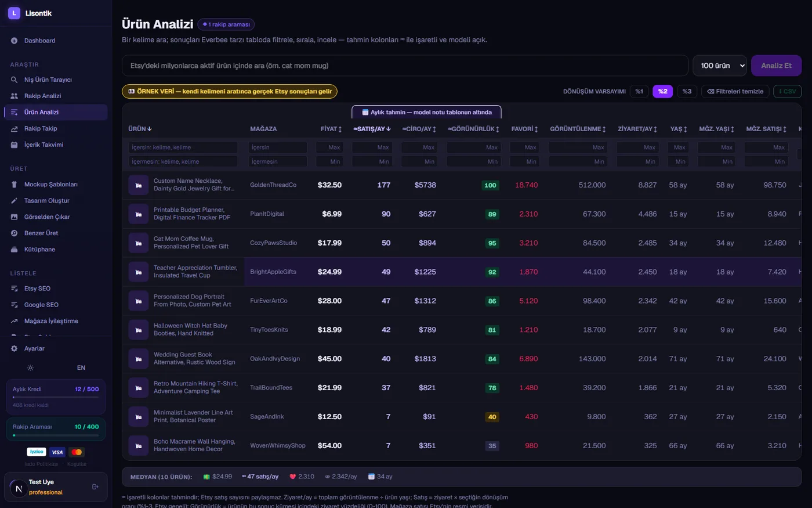Click the logout icon beside Test Uye
This screenshot has height=508, width=812.
tap(95, 487)
